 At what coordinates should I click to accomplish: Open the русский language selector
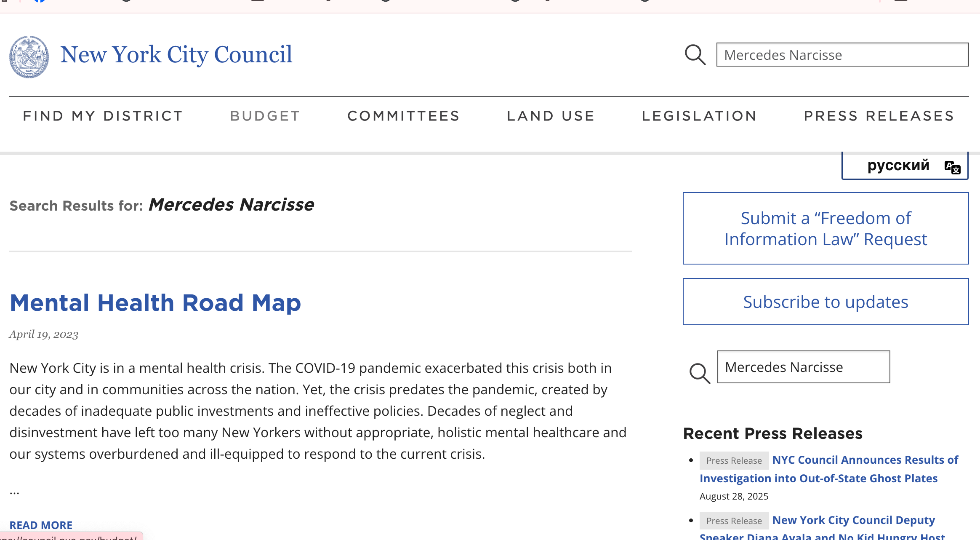(898, 166)
